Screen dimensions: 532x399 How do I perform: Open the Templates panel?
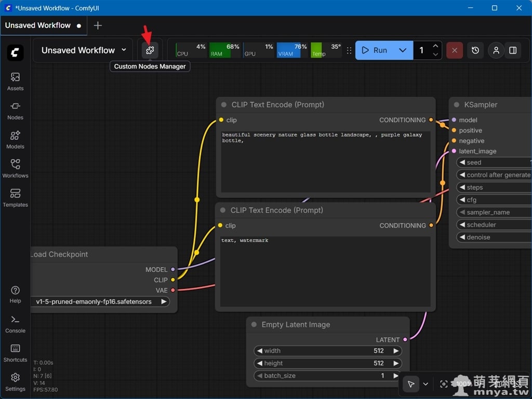tap(15, 197)
